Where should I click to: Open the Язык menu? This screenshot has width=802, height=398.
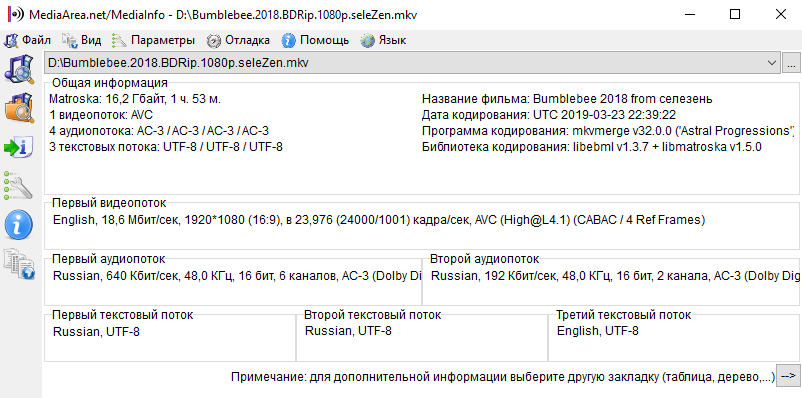pyautogui.click(x=384, y=40)
